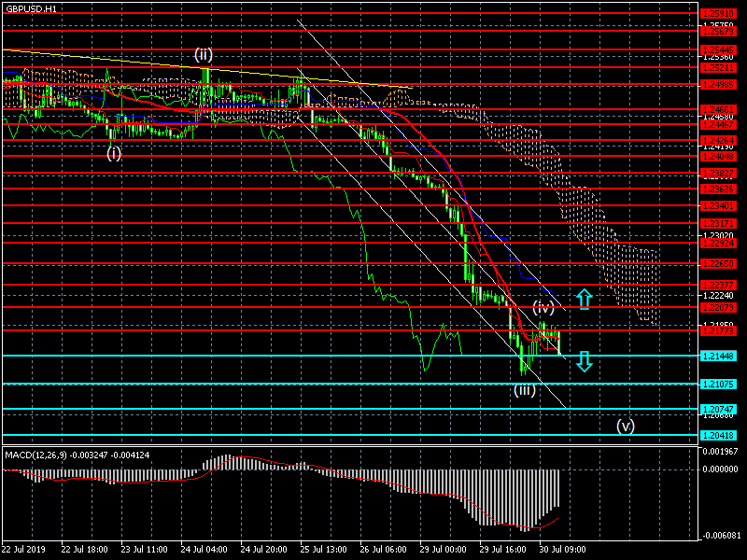747x560 pixels.
Task: Click the 1.23401 price level tag
Action: point(718,206)
